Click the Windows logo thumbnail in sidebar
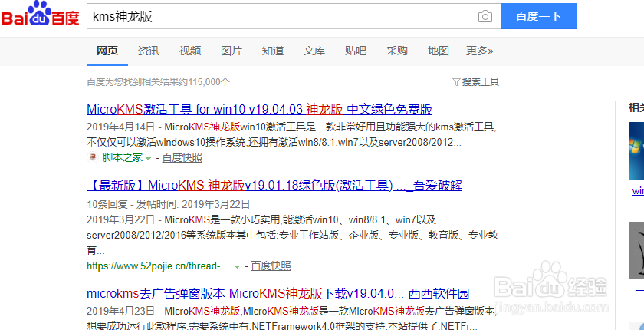 [636, 150]
